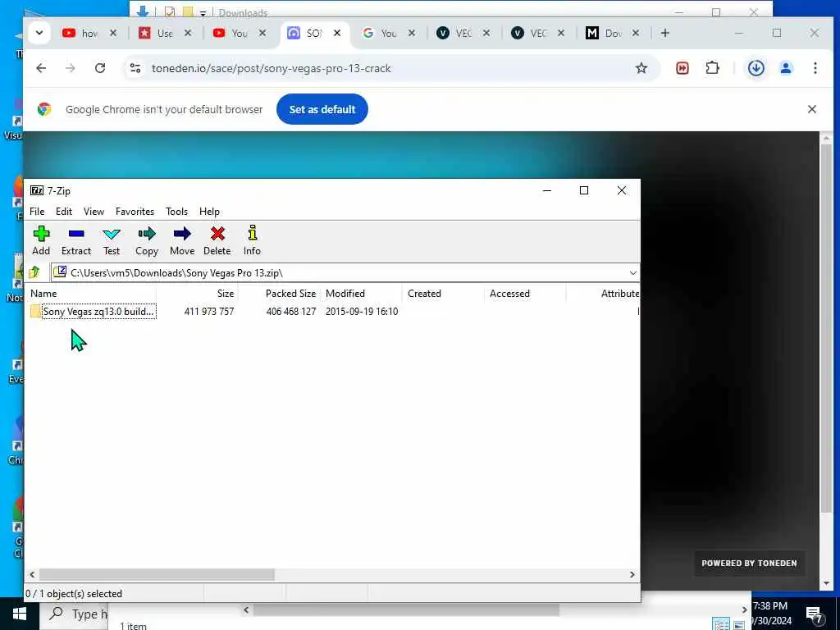This screenshot has height=630, width=840.
Task: Open Chrome Extensions puzzle icon
Action: point(713,68)
